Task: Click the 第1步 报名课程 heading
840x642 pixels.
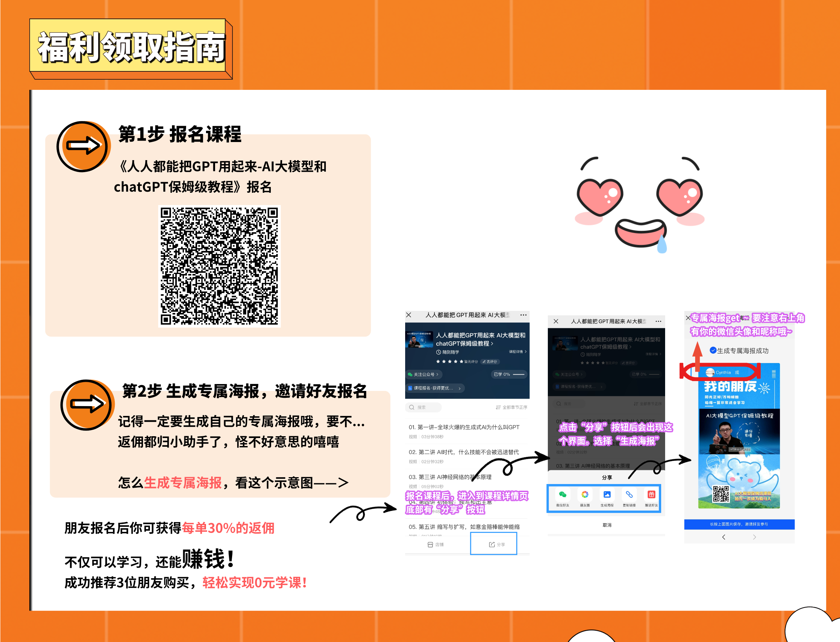Action: coord(180,134)
